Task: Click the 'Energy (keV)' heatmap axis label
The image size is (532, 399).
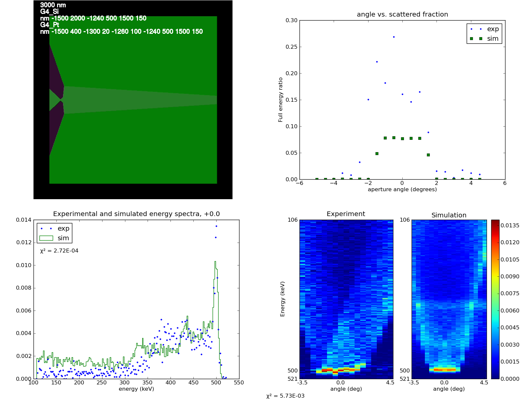Action: [x=283, y=299]
